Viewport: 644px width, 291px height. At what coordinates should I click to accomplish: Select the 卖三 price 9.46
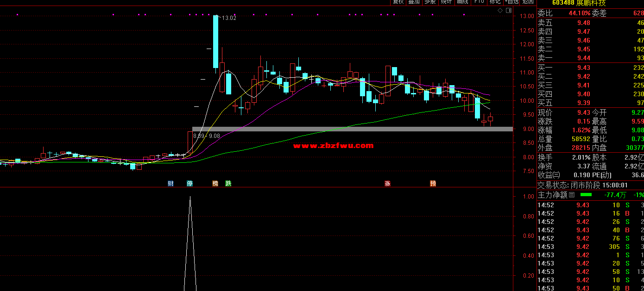pos(584,41)
